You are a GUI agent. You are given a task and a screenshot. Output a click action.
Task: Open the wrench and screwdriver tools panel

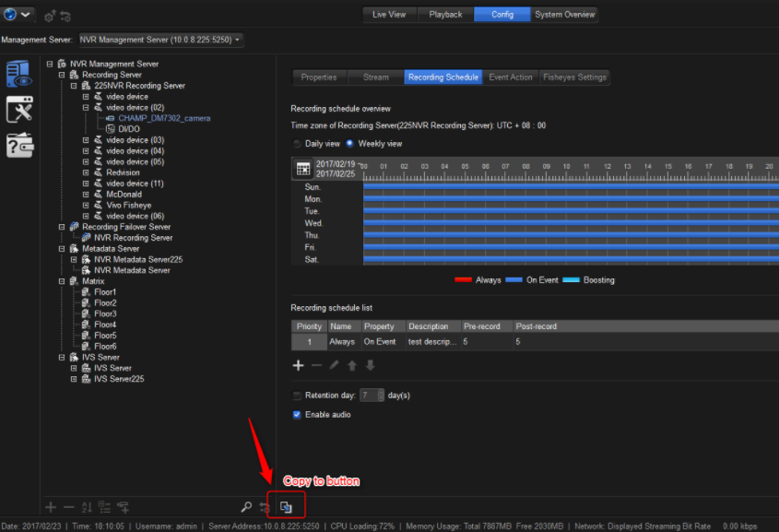click(x=19, y=110)
